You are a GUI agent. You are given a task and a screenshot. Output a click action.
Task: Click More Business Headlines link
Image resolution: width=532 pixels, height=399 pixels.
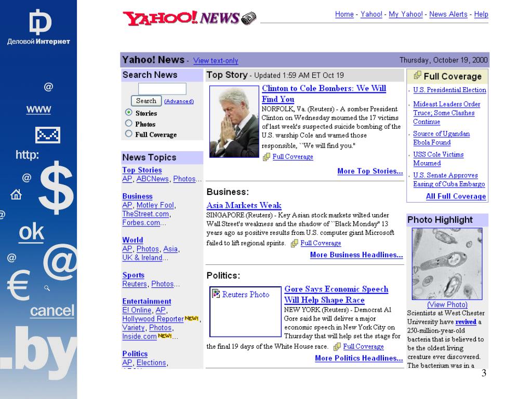coord(356,255)
